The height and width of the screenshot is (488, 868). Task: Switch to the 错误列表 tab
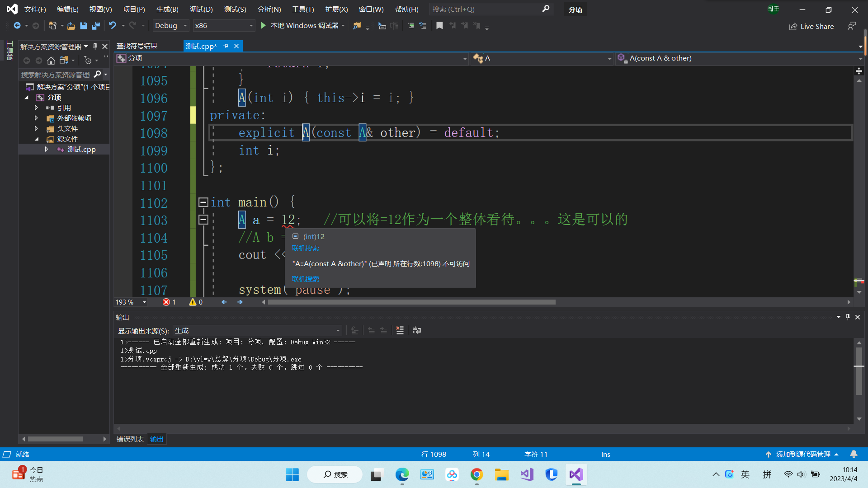[130, 439]
